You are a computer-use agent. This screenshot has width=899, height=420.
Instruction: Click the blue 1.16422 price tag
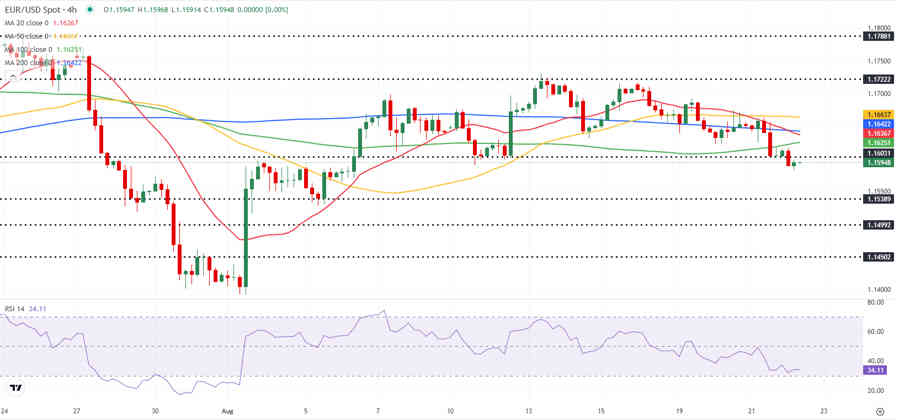coord(877,124)
